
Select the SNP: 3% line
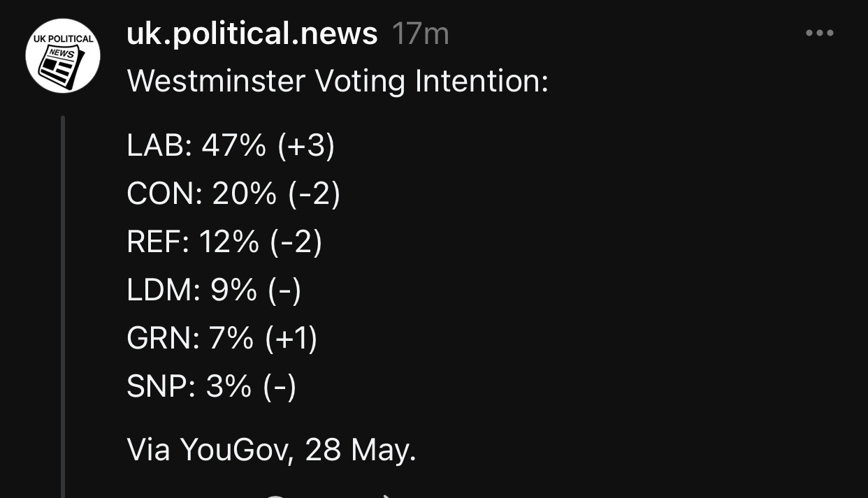211,387
